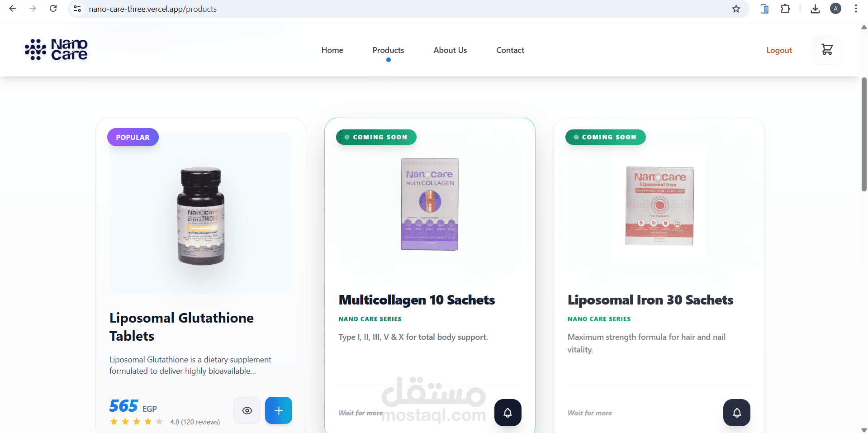Open the browser downloads icon
This screenshot has width=868, height=433.
[815, 9]
